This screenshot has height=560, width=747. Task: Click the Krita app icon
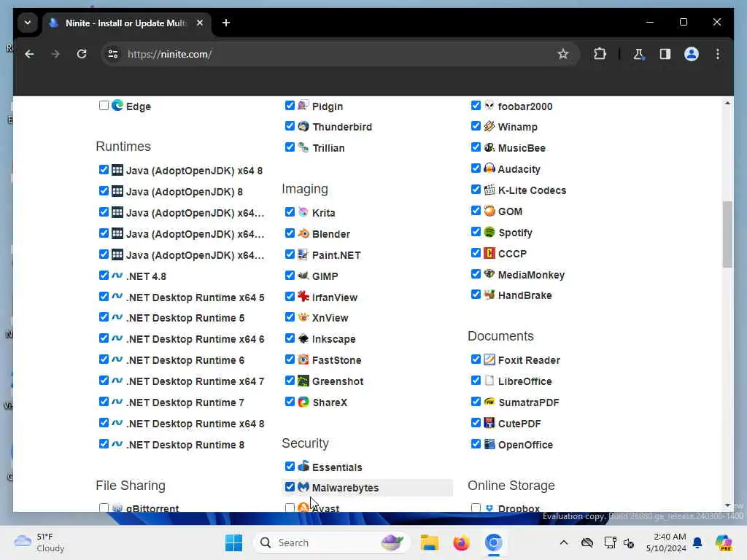pyautogui.click(x=303, y=212)
